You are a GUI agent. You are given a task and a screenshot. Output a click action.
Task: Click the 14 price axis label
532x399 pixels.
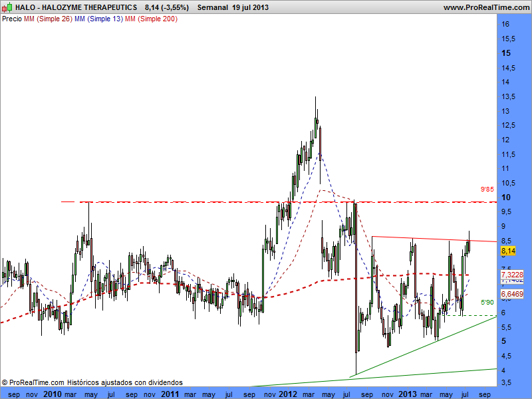coord(505,82)
